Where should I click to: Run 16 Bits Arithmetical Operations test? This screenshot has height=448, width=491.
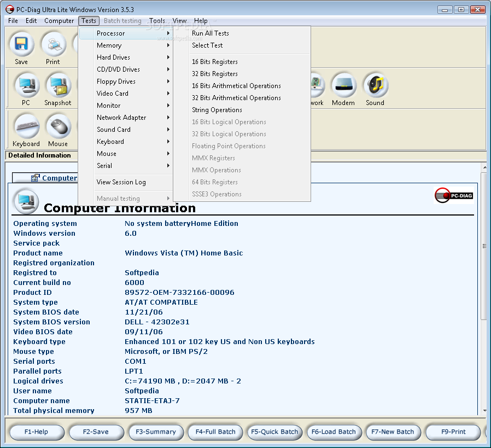click(x=242, y=86)
